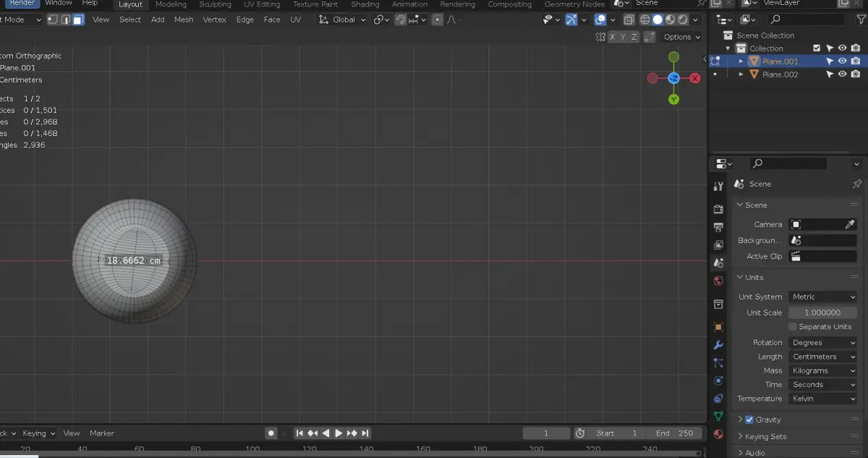Play the animation forward

coord(339,433)
